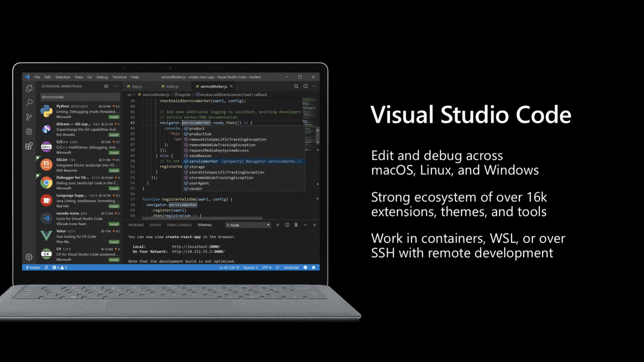Install the ESLint extension
The image size is (644, 362).
114,171
